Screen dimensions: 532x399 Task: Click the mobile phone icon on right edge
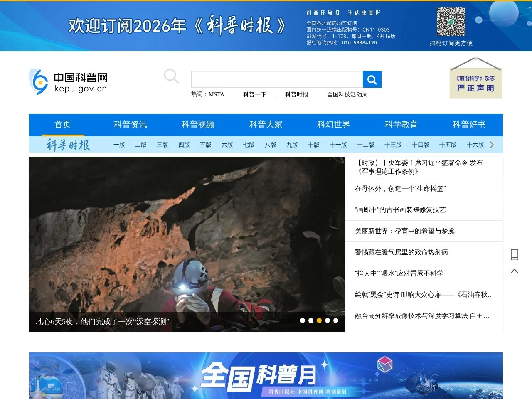(x=515, y=254)
